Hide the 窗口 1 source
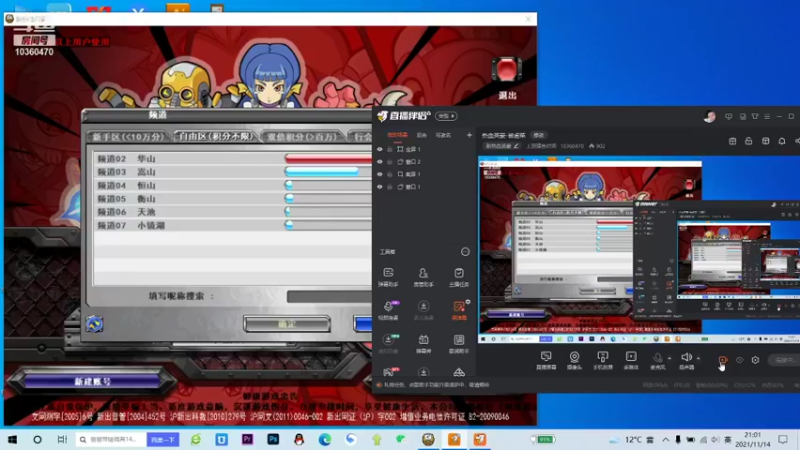The width and height of the screenshot is (800, 450). [380, 187]
